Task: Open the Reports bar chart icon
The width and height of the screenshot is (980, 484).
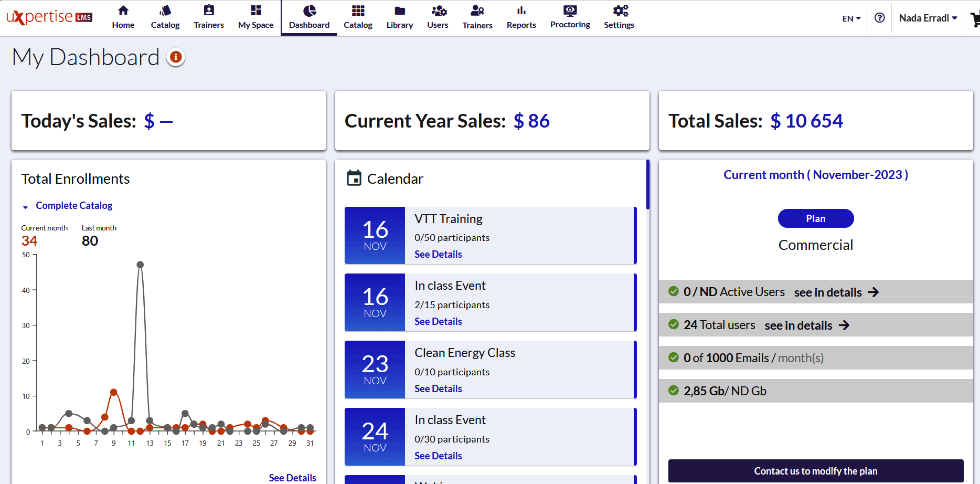Action: pos(521,10)
